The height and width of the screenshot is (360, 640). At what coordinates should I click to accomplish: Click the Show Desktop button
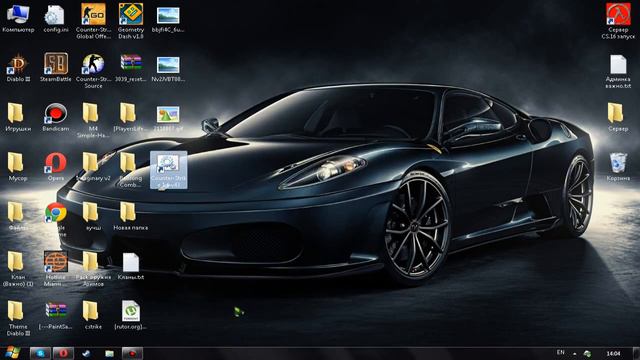(636, 353)
